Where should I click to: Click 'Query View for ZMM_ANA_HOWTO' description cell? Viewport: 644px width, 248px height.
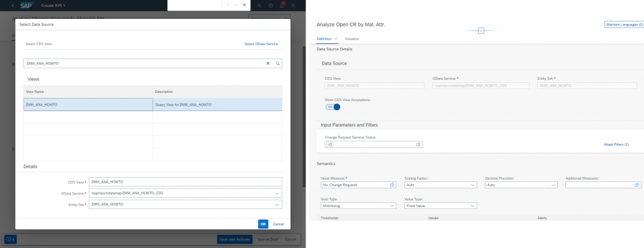217,104
